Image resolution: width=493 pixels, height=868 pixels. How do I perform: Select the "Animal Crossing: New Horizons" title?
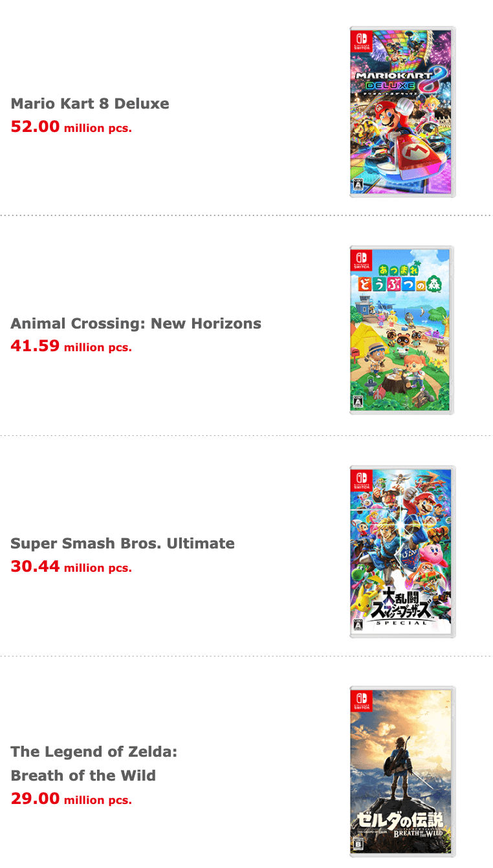(x=136, y=323)
